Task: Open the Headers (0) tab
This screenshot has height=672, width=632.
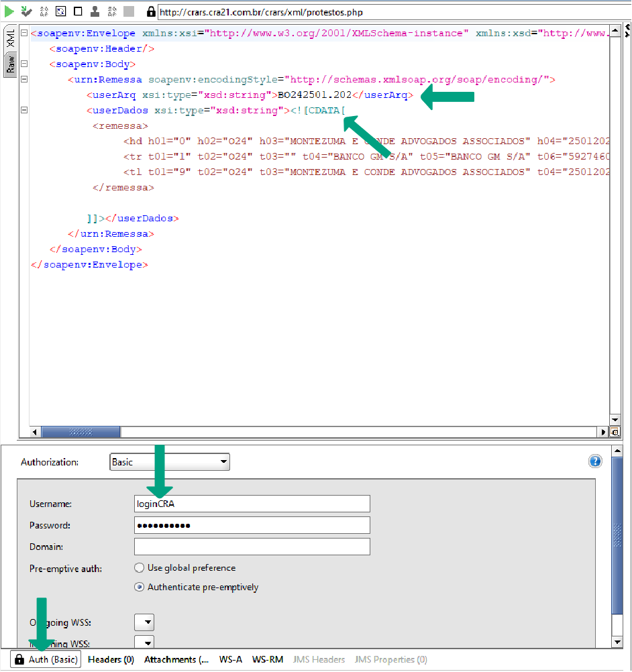Action: coord(111,660)
